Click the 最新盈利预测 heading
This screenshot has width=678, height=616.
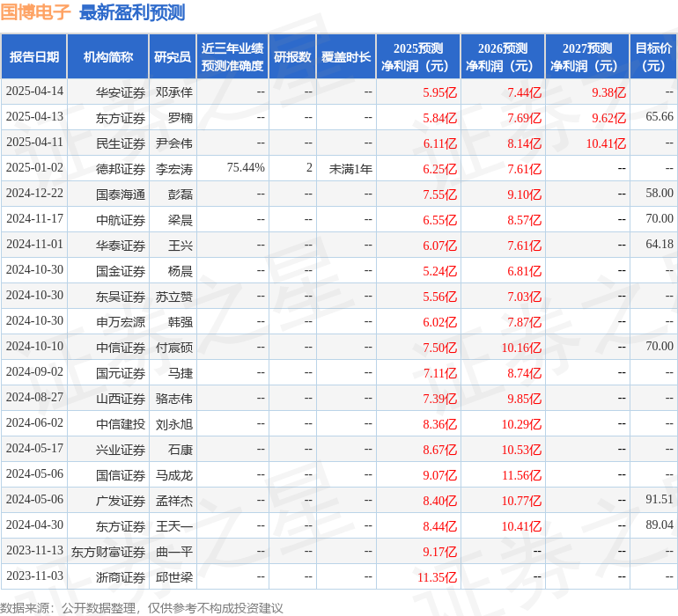pos(132,12)
